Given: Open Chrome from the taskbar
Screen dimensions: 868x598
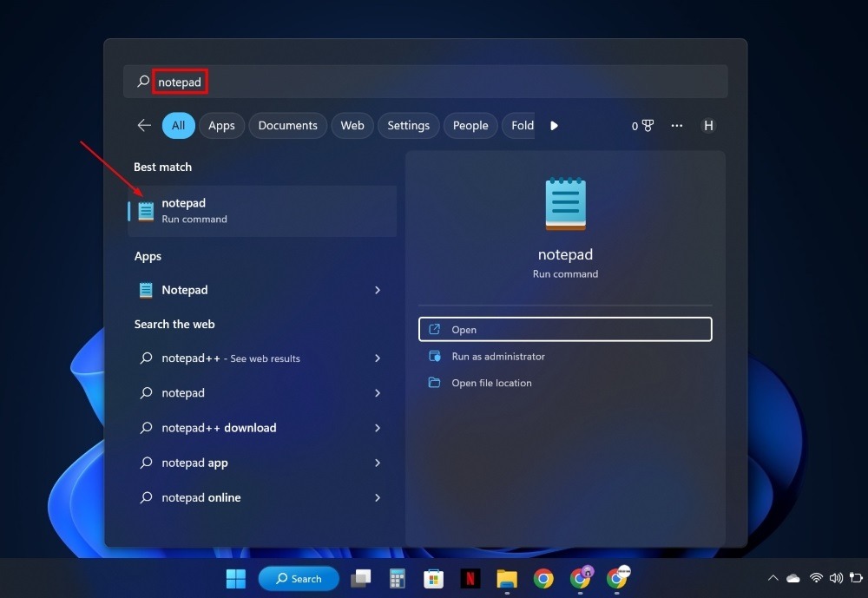Looking at the screenshot, I should [x=543, y=578].
